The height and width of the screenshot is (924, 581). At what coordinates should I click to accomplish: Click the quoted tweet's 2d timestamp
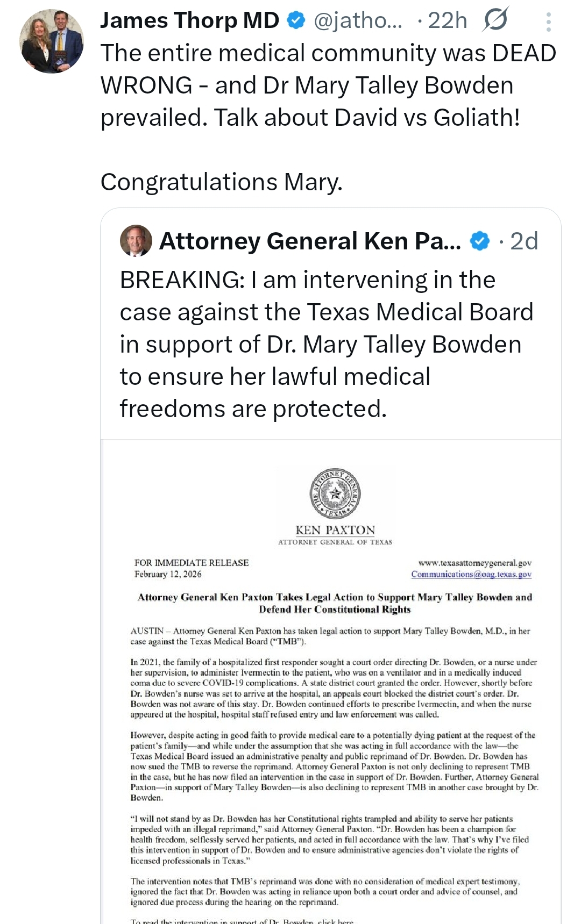pyautogui.click(x=523, y=241)
